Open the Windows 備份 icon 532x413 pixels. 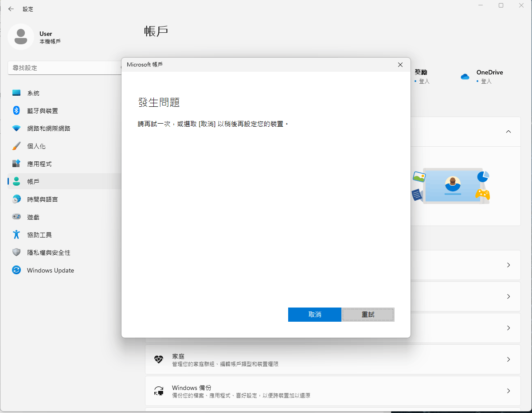pyautogui.click(x=159, y=391)
